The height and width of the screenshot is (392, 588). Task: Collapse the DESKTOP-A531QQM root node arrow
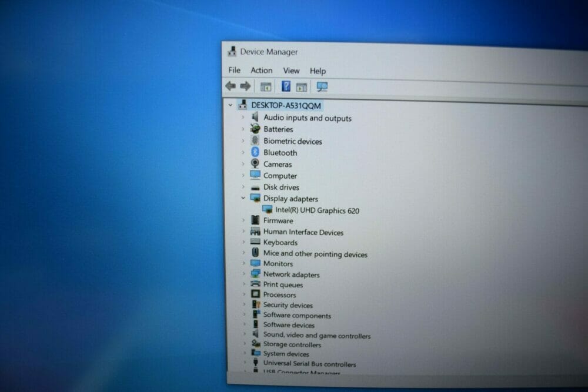[230, 105]
